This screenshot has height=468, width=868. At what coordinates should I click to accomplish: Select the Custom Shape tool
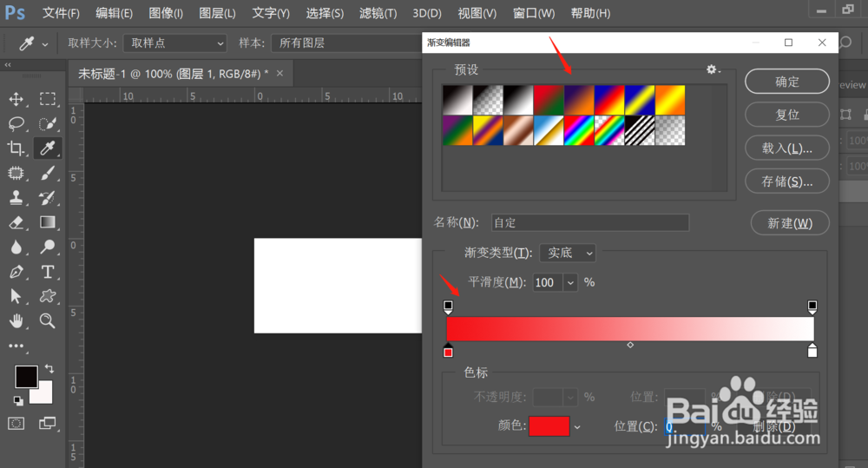[x=48, y=296]
